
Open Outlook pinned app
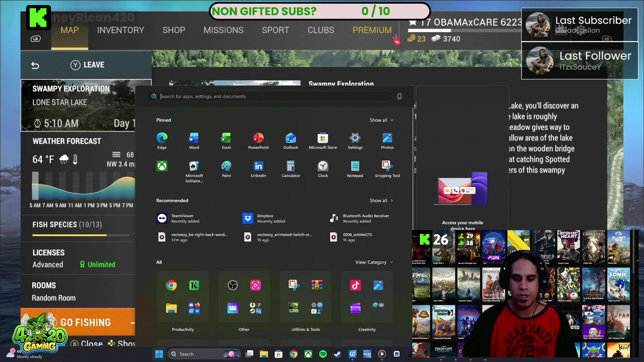[290, 141]
